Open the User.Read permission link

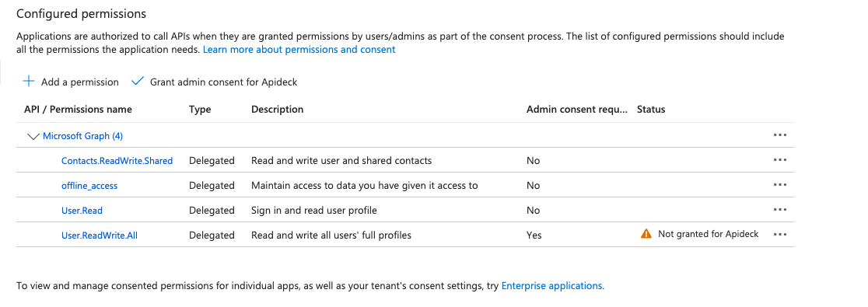82,210
